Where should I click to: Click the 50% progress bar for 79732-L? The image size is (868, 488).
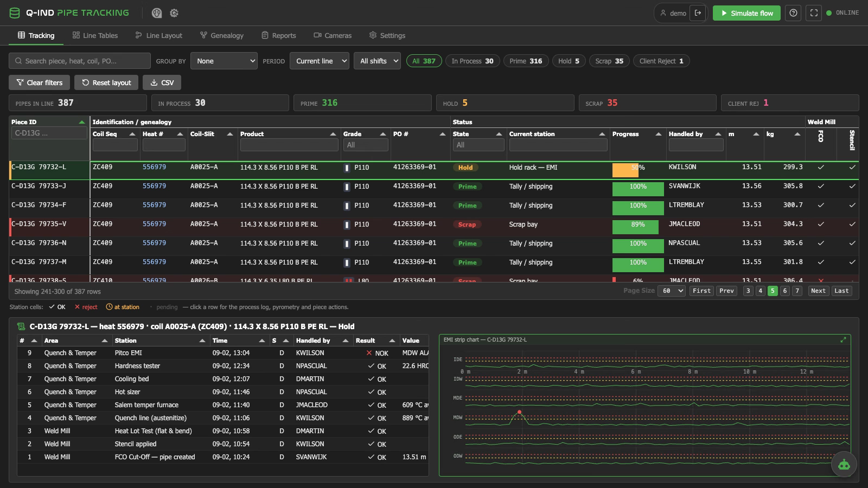pyautogui.click(x=638, y=170)
